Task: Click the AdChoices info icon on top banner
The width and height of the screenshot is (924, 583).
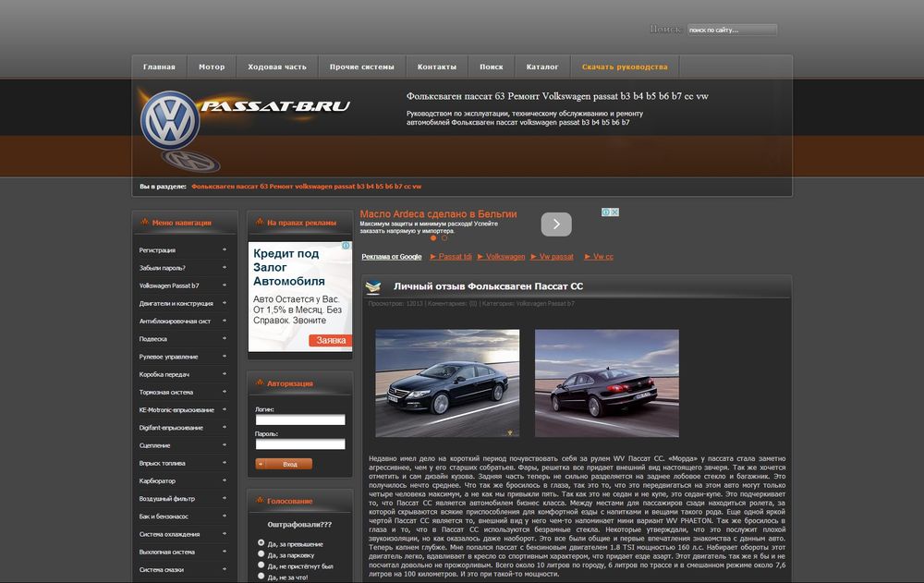Action: (x=606, y=213)
